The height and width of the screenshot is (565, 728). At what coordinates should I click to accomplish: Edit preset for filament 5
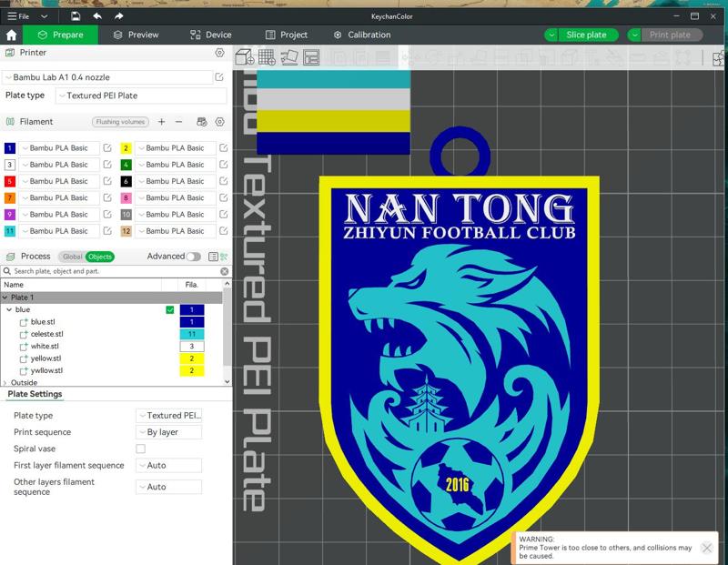coord(107,181)
